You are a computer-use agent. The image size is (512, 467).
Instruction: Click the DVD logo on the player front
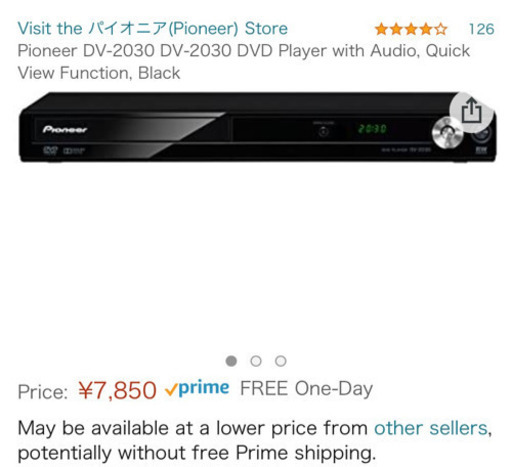pyautogui.click(x=50, y=151)
